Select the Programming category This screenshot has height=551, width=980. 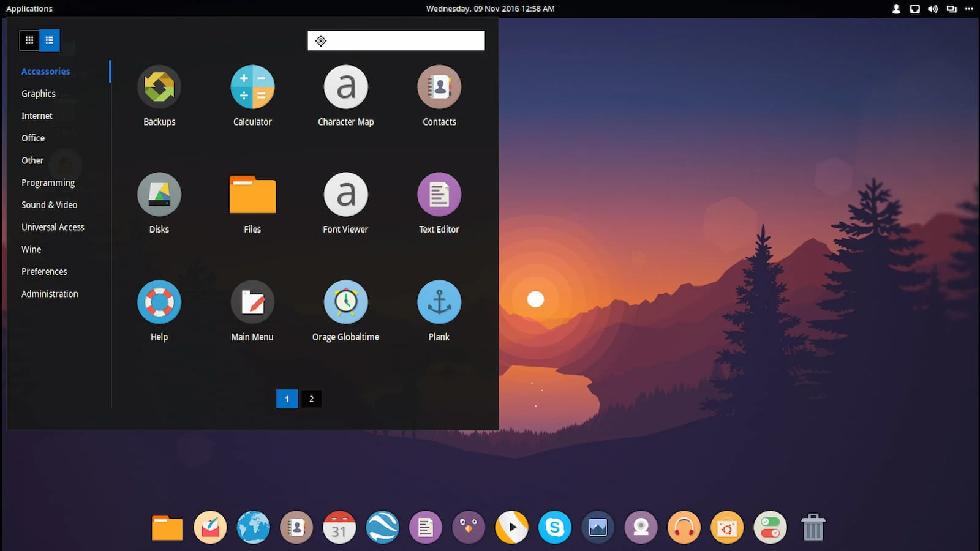click(48, 182)
